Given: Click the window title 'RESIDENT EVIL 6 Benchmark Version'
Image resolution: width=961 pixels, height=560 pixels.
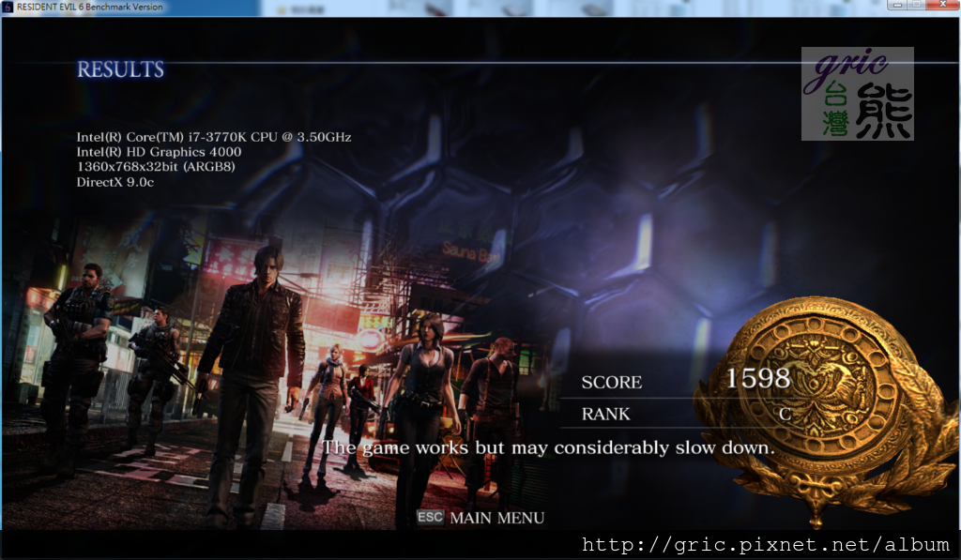Looking at the screenshot, I should tap(90, 7).
